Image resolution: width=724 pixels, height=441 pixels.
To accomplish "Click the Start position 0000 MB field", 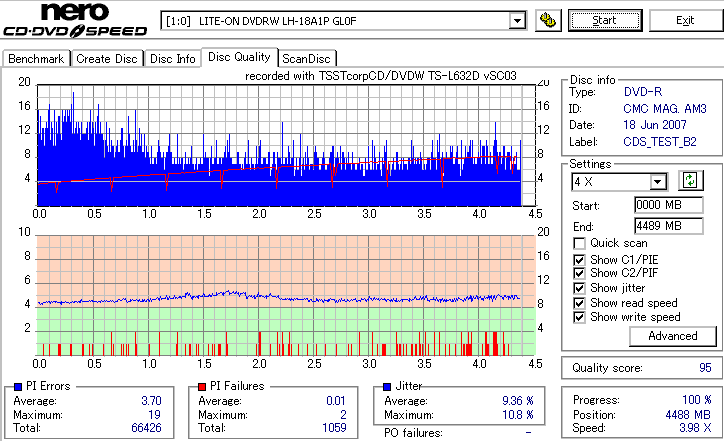I will [x=669, y=205].
